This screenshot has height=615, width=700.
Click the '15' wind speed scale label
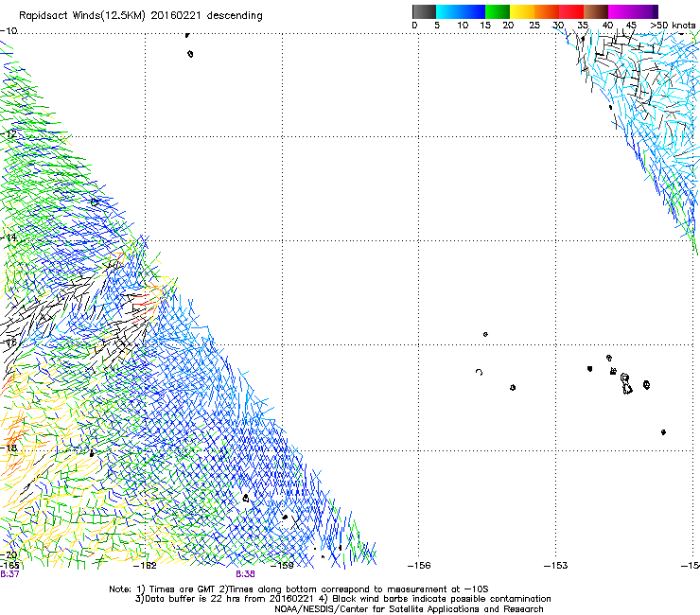tap(485, 25)
